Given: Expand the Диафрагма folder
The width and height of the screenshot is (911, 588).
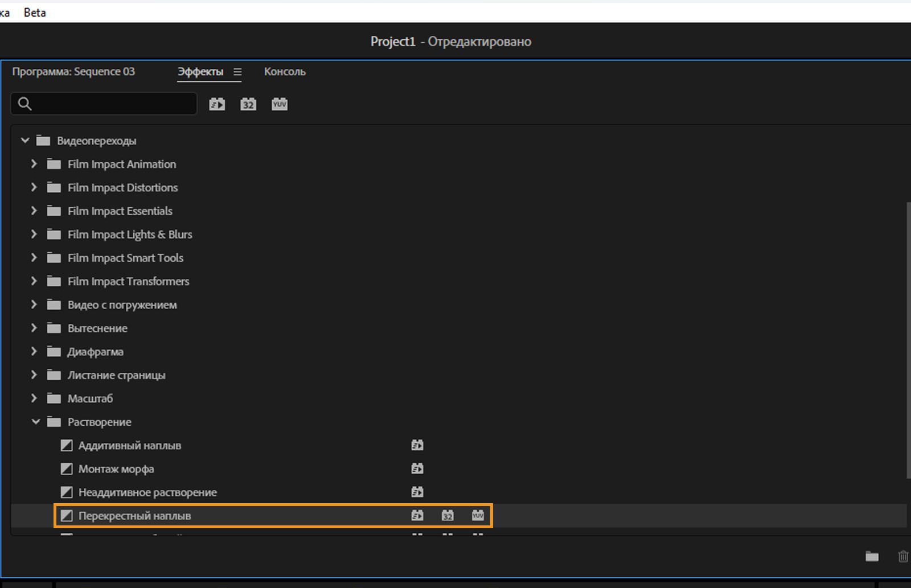Looking at the screenshot, I should coord(34,351).
